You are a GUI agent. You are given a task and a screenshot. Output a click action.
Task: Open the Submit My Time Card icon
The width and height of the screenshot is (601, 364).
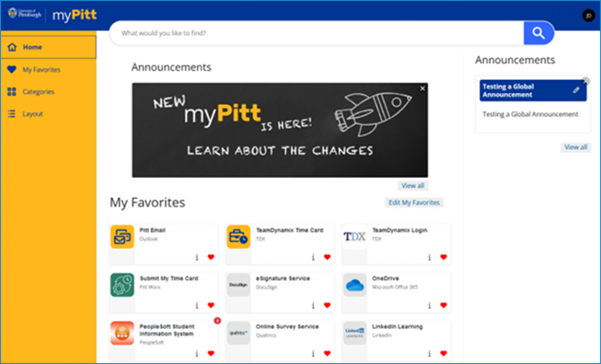tap(122, 285)
